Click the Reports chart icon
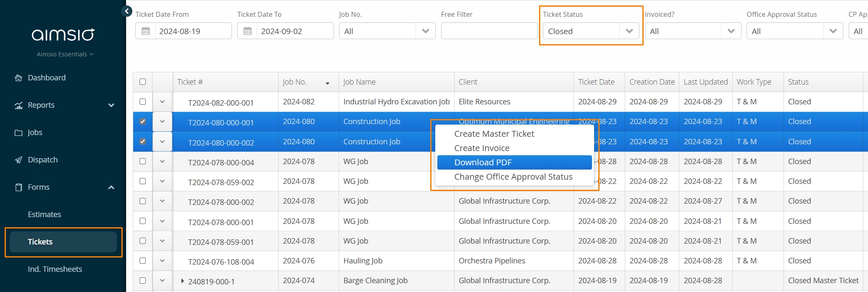Image resolution: width=868 pixels, height=292 pixels. point(18,105)
